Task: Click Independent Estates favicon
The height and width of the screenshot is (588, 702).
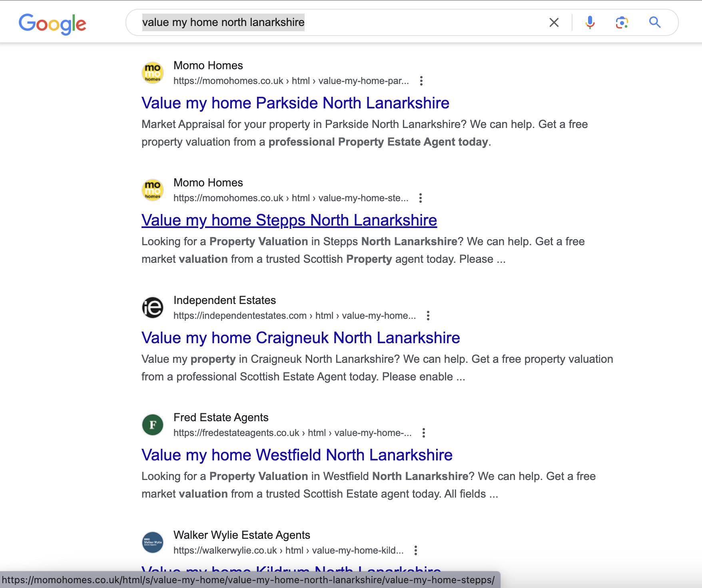Action: coord(153,308)
